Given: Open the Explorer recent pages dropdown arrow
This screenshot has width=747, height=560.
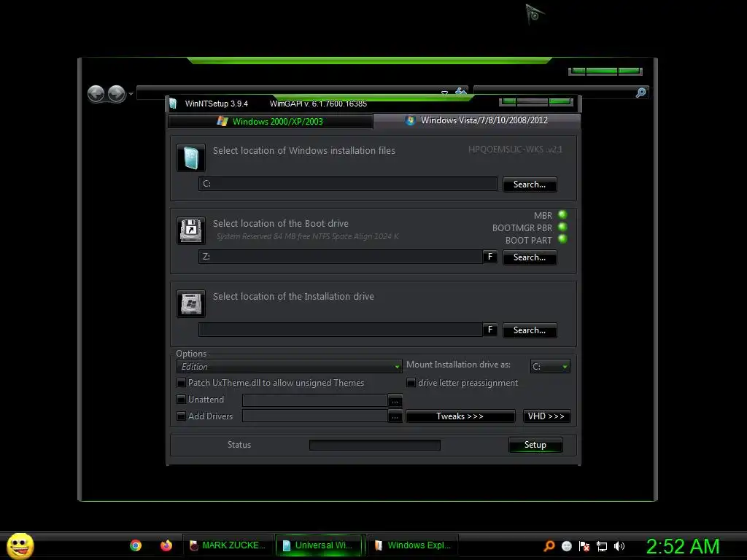Looking at the screenshot, I should click(x=131, y=94).
